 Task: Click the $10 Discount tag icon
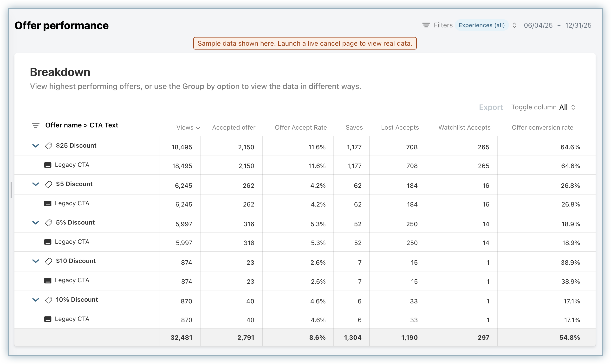(x=49, y=261)
